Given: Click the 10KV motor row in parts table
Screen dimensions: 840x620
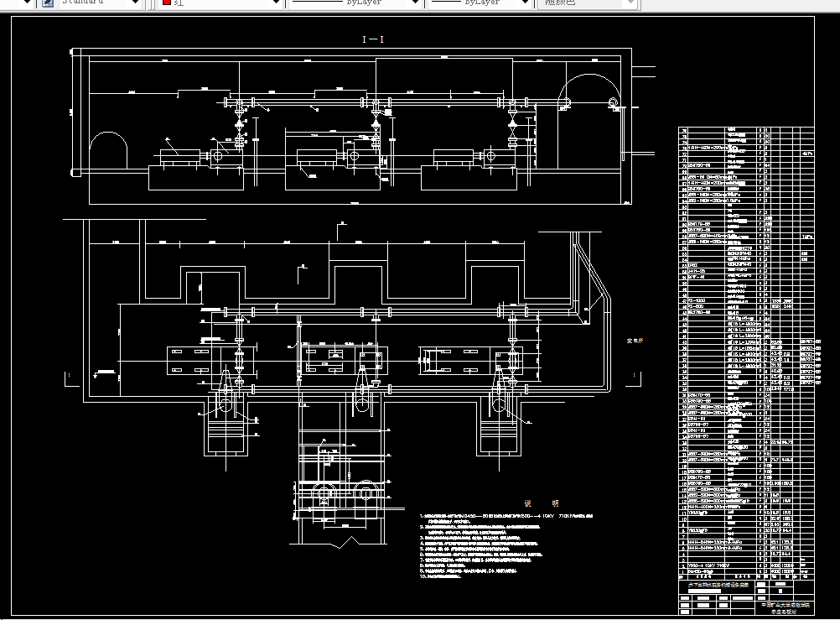Looking at the screenshot, I should tap(746, 565).
